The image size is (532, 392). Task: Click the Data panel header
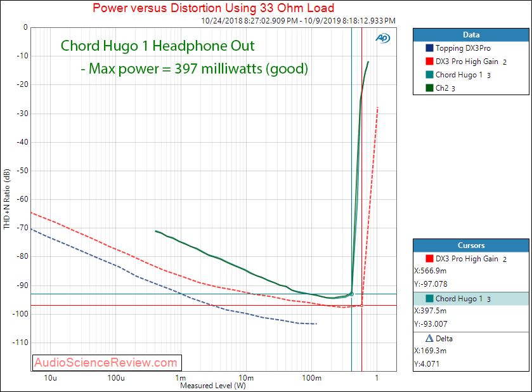click(471, 35)
